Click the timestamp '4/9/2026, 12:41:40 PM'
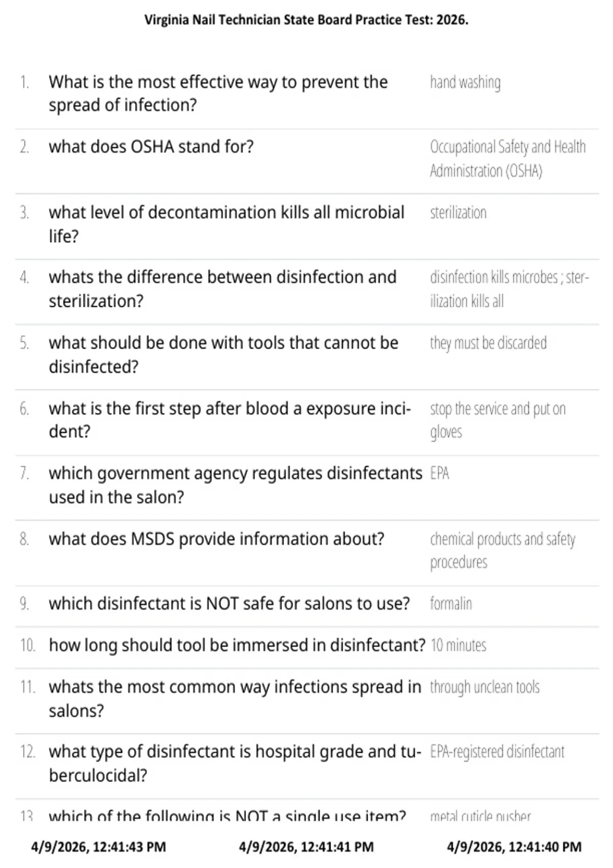 coord(514,847)
